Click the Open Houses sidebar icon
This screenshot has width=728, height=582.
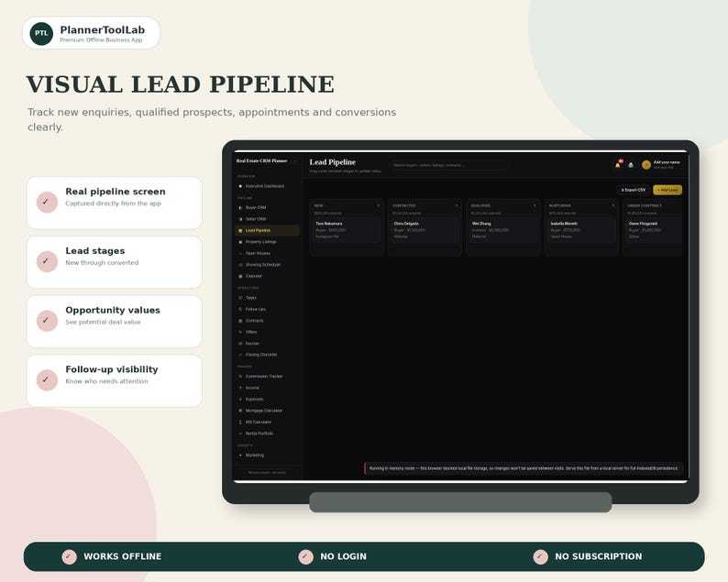point(240,253)
